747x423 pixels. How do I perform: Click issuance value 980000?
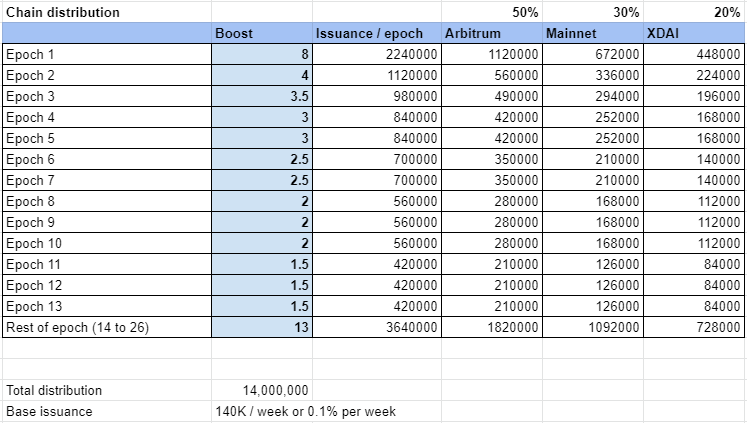377,96
